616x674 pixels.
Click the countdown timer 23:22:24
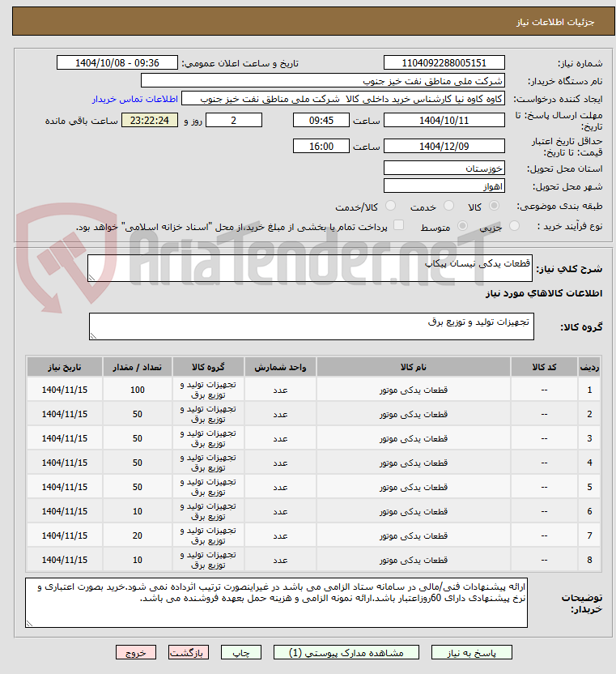pyautogui.click(x=150, y=121)
